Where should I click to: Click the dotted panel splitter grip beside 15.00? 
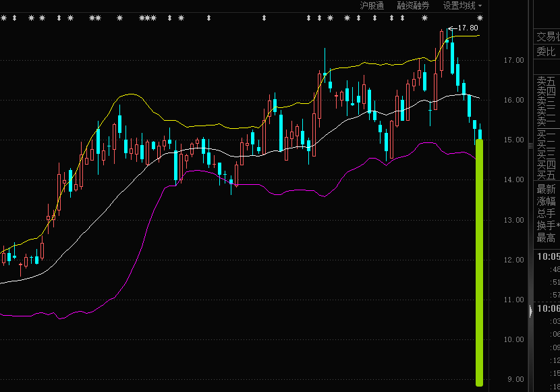(x=530, y=146)
